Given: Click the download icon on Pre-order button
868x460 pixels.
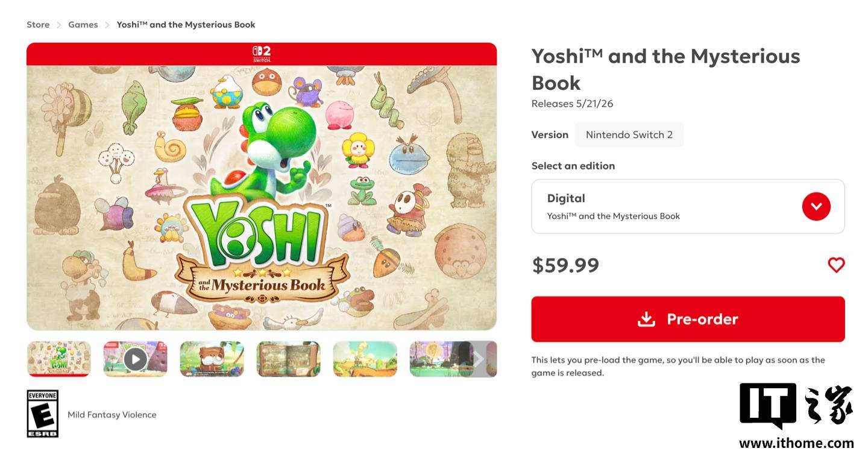Looking at the screenshot, I should pyautogui.click(x=646, y=319).
